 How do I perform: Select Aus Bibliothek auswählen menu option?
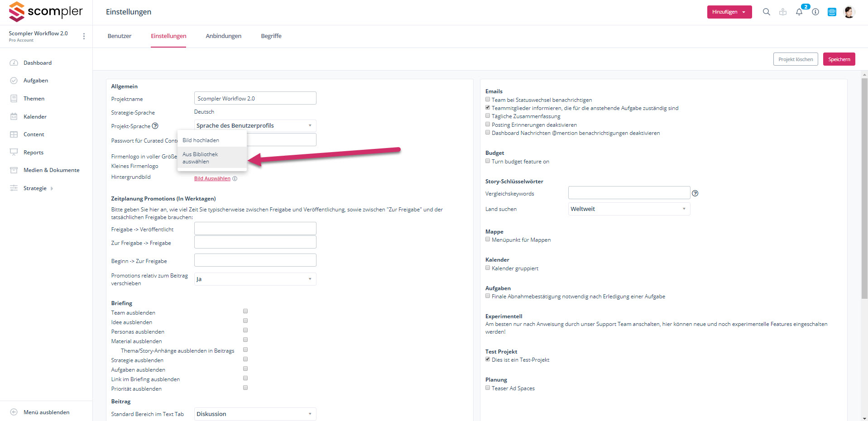click(x=200, y=158)
